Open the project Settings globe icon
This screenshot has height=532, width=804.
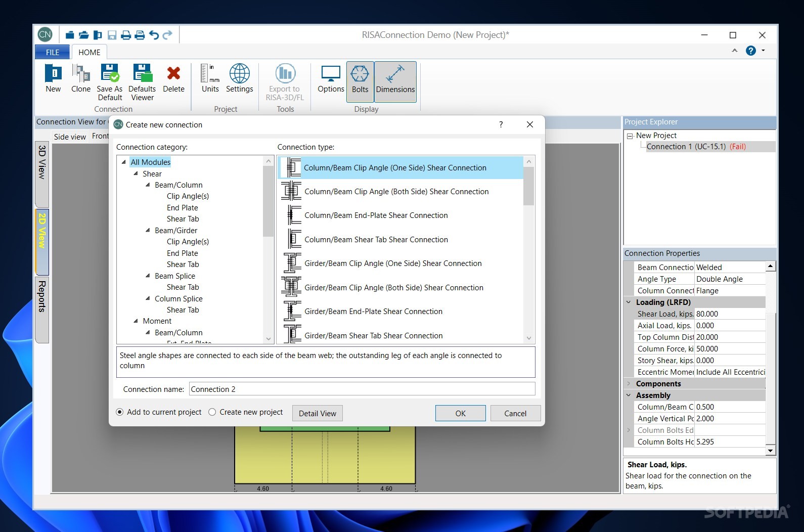239,79
